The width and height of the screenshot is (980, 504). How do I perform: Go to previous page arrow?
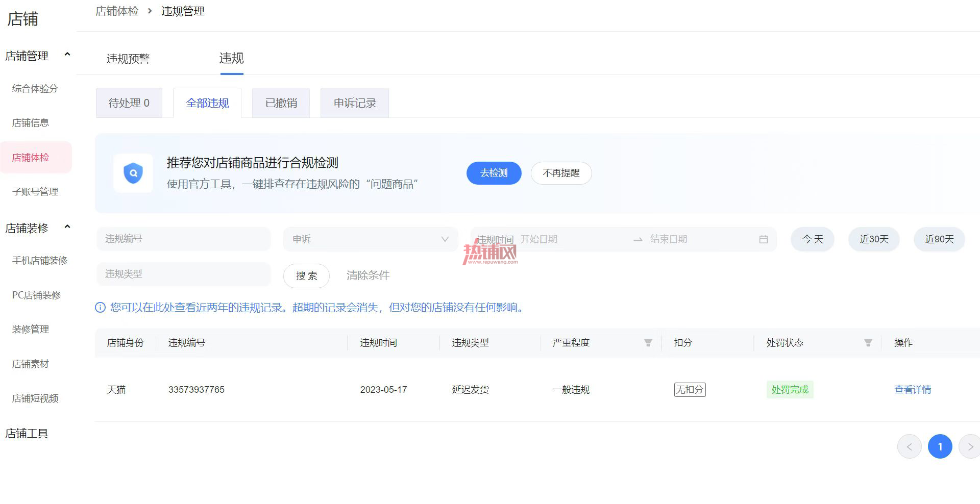910,447
